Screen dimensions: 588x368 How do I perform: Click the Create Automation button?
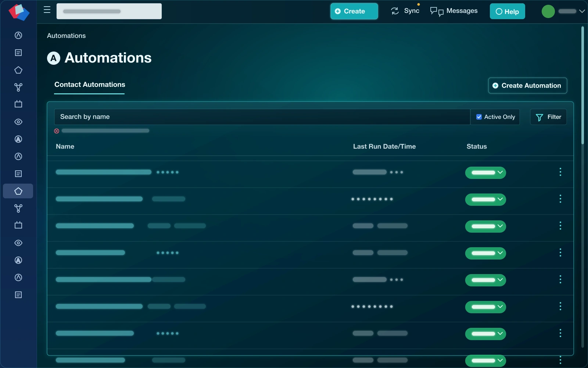[527, 85]
